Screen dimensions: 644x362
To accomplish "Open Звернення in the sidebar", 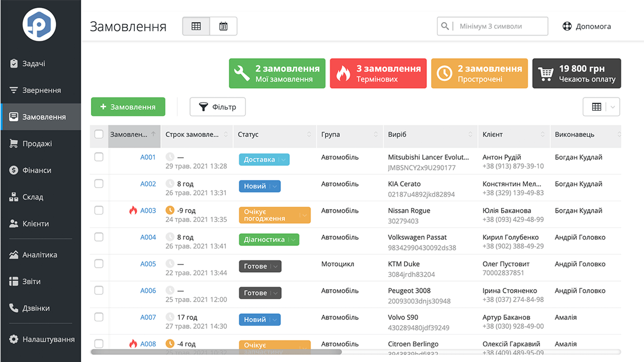I will pyautogui.click(x=40, y=90).
